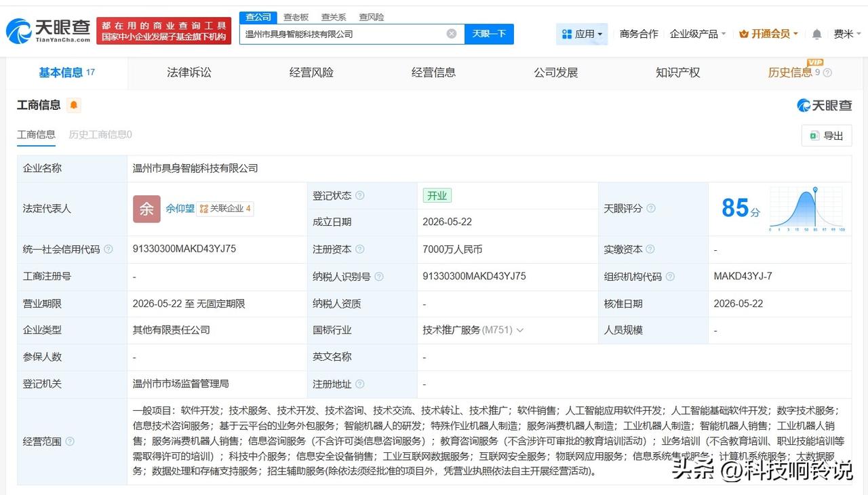The height and width of the screenshot is (495, 868).
Task: Click the TianYanCha logo
Action: coord(47,31)
